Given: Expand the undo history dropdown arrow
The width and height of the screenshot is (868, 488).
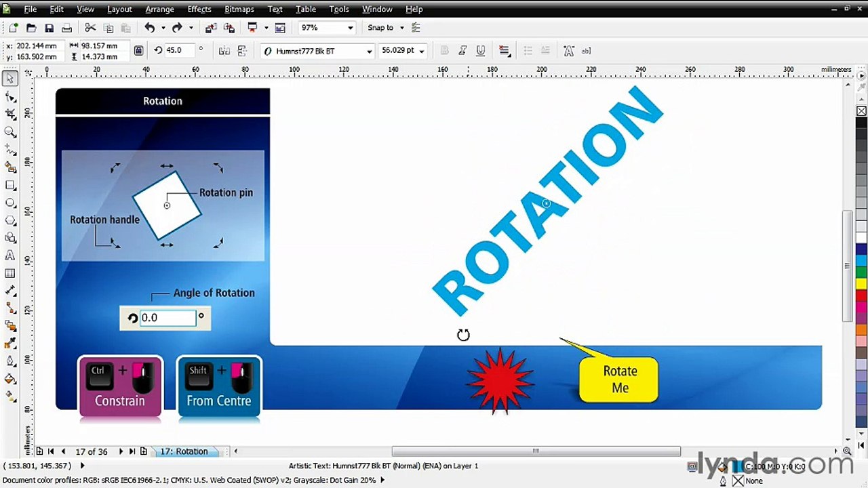Looking at the screenshot, I should [163, 28].
